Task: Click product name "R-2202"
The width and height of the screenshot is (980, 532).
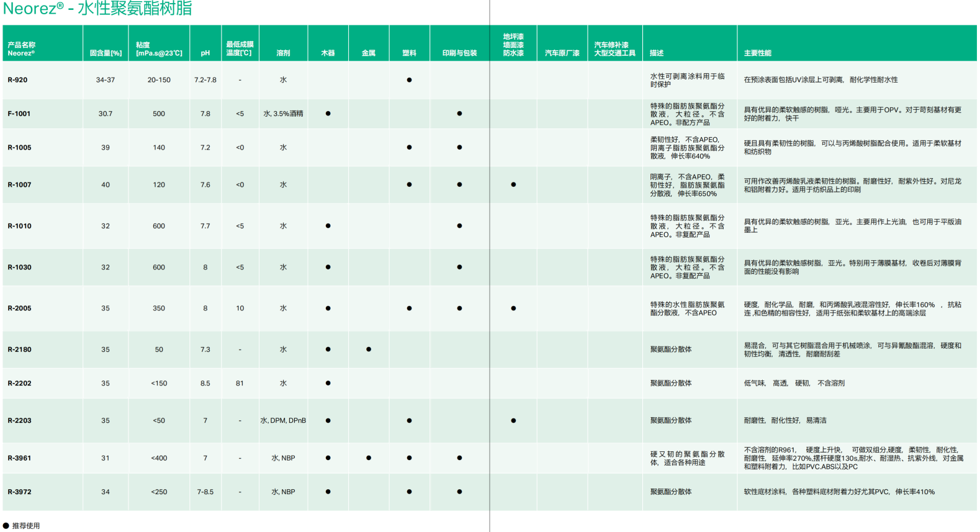Action: [x=19, y=384]
